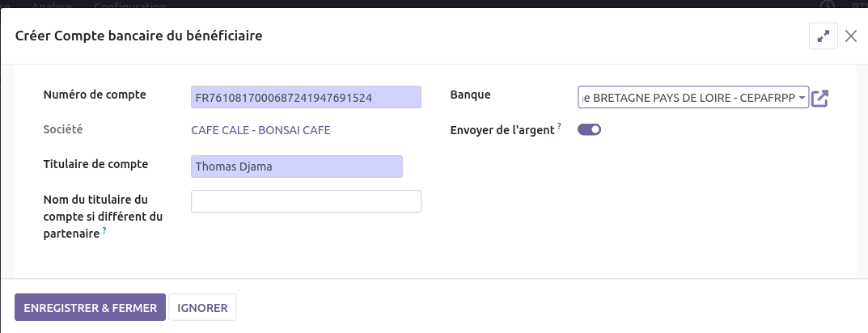
Task: Select the Banque field label
Action: pos(471,95)
